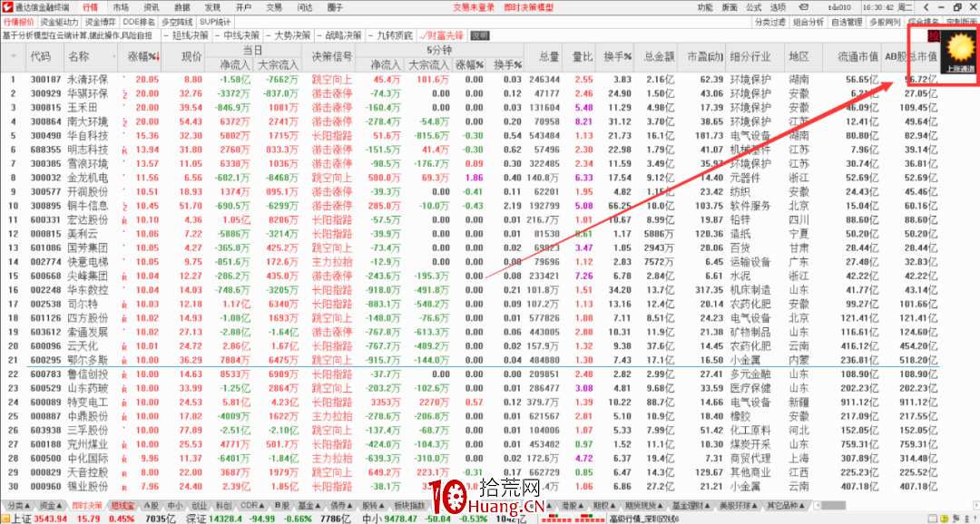The width and height of the screenshot is (980, 524).
Task: Click the 自选管理 button
Action: coord(847,22)
